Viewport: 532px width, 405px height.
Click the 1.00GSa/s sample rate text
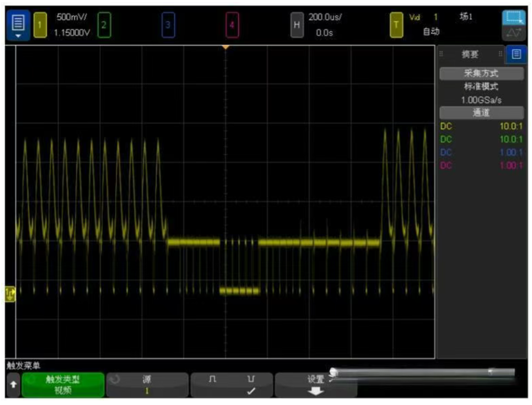481,100
